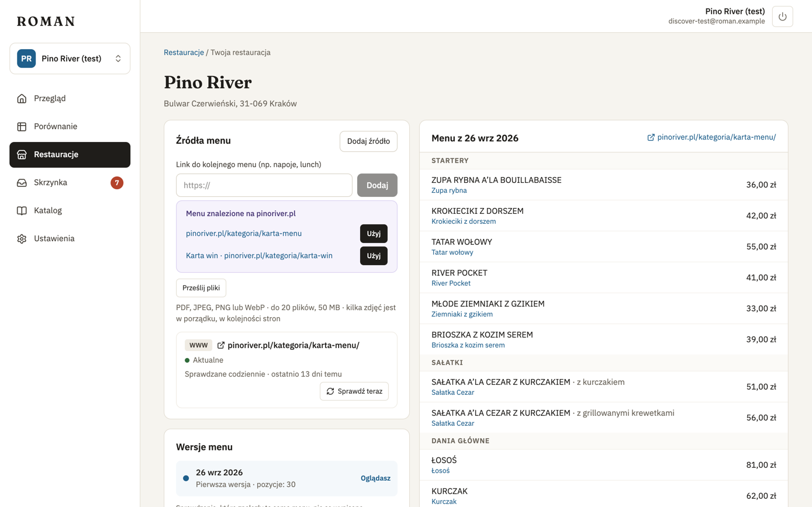Click the 81,00 zł price

tap(761, 466)
